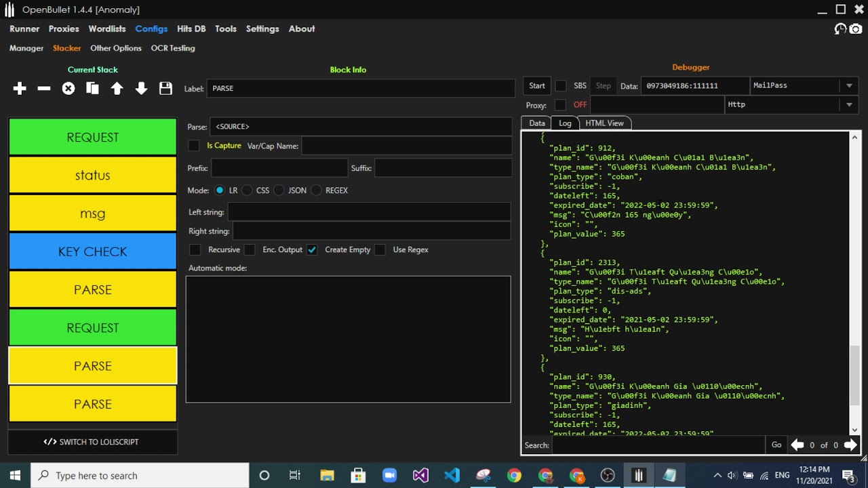The width and height of the screenshot is (868, 488).
Task: Click the Step button in debugger
Action: (x=604, y=86)
